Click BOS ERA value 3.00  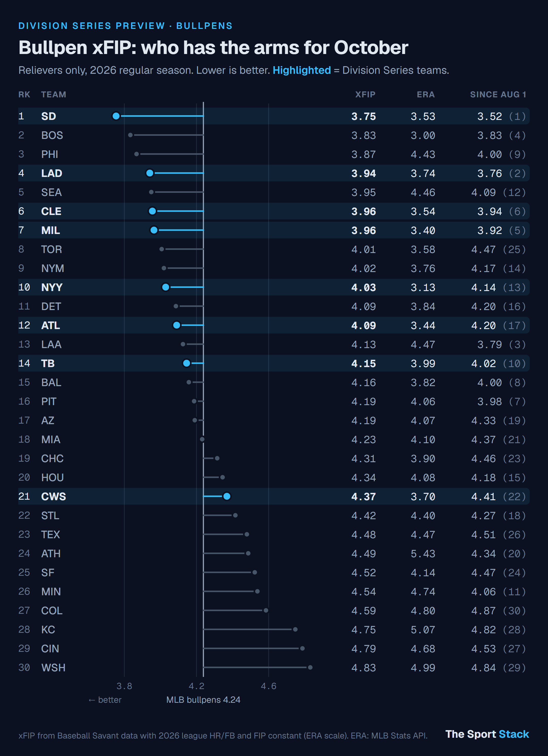point(423,135)
